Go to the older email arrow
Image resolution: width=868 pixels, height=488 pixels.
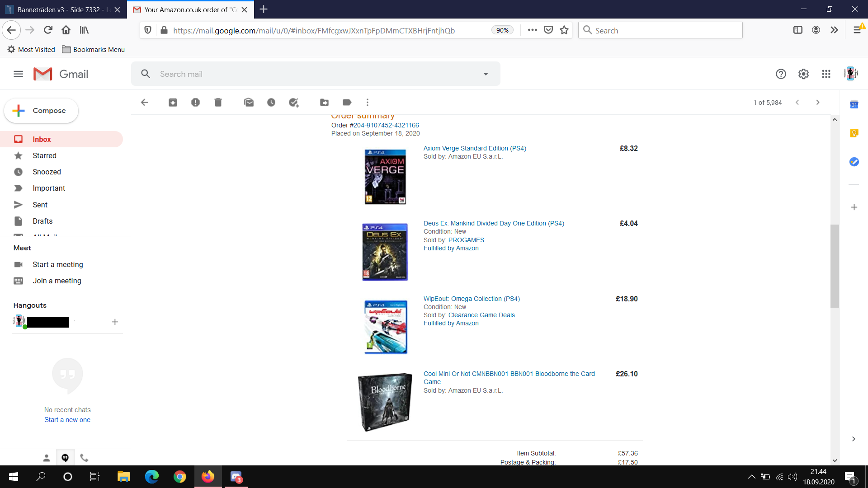(818, 103)
